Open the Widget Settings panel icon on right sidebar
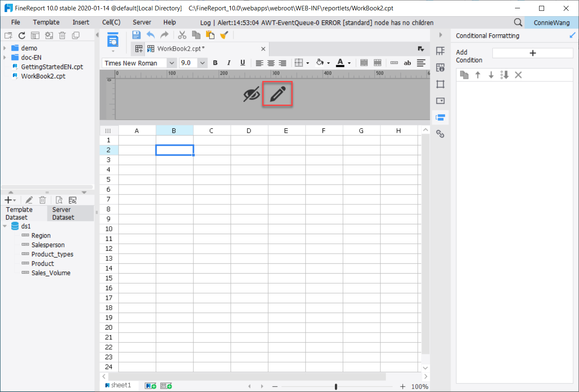This screenshot has width=579, height=392. pos(440,100)
